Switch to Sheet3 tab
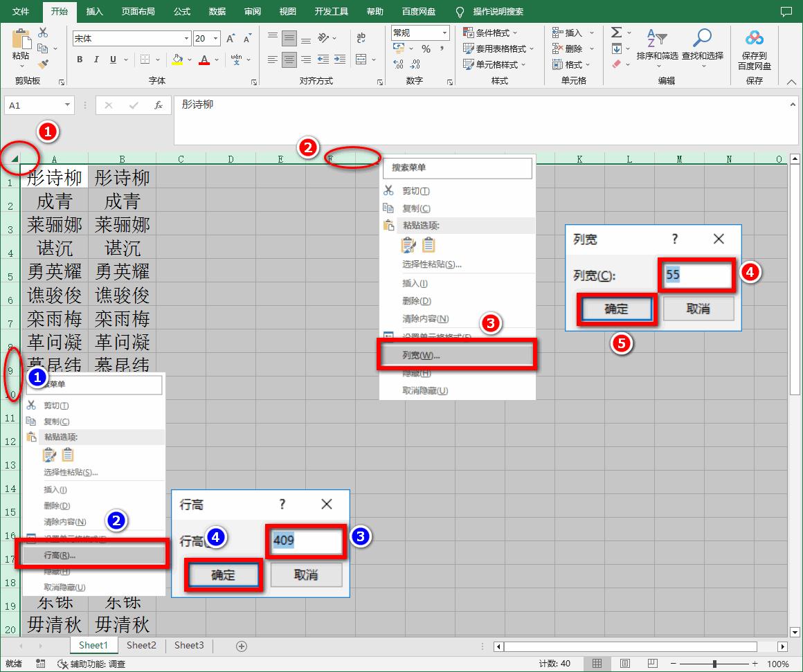The height and width of the screenshot is (672, 803). 189,646
